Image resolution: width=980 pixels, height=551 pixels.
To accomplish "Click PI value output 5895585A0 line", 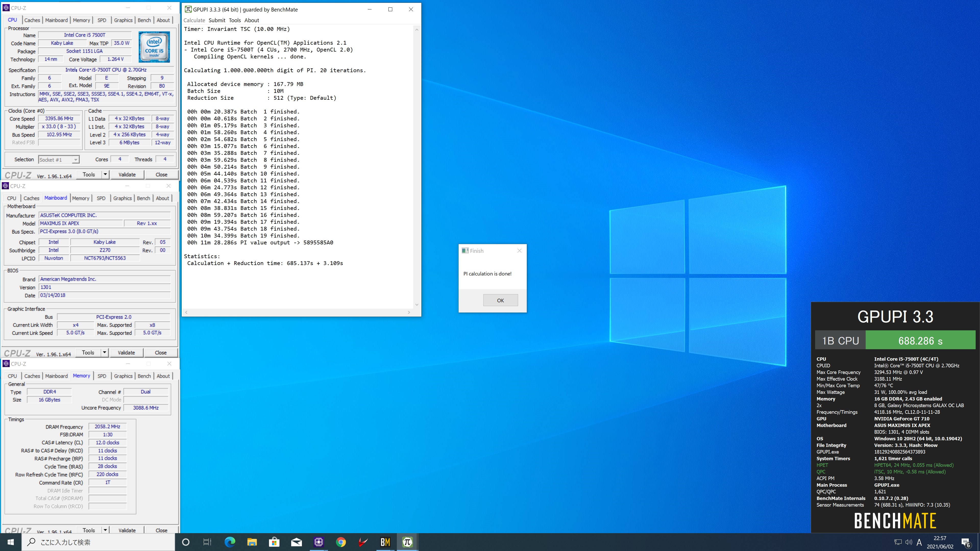I will [260, 243].
